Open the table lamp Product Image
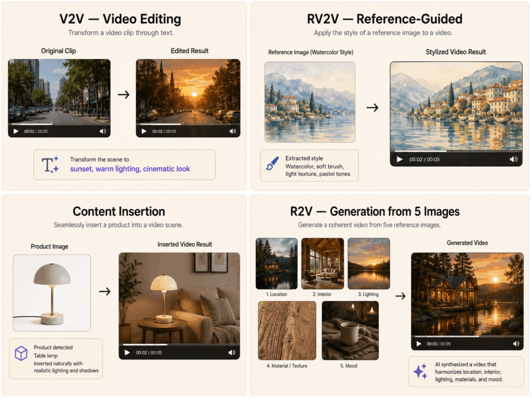This screenshot has width=532, height=399. tap(52, 293)
